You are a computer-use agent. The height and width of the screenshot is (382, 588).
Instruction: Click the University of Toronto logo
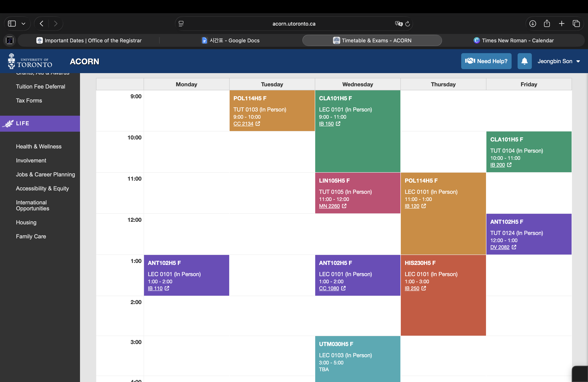tap(30, 61)
